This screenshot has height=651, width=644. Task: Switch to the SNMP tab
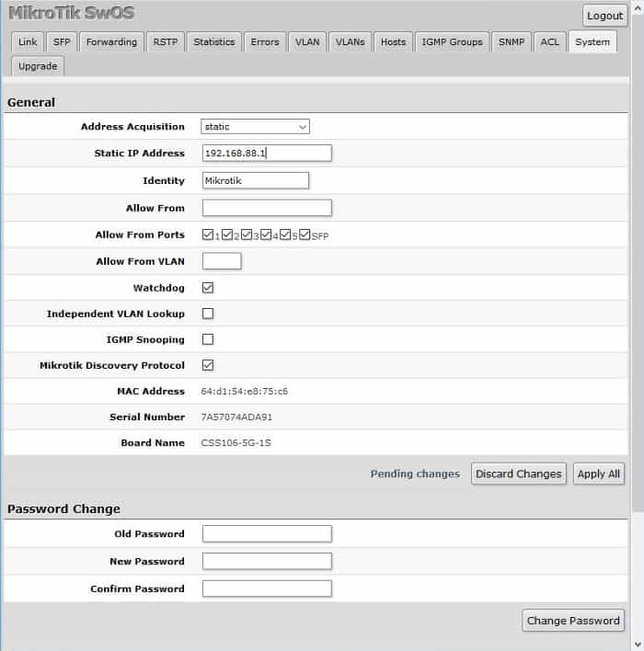[512, 42]
